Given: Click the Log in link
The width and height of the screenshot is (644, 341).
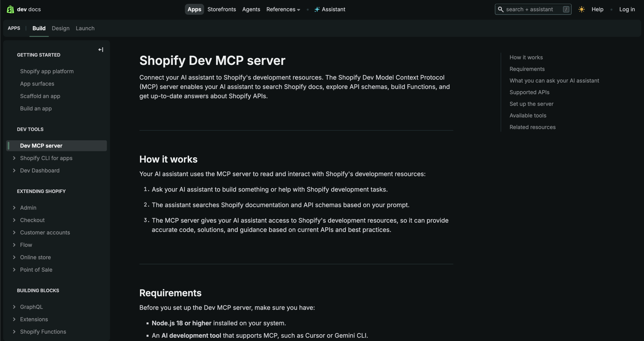Looking at the screenshot, I should [627, 9].
